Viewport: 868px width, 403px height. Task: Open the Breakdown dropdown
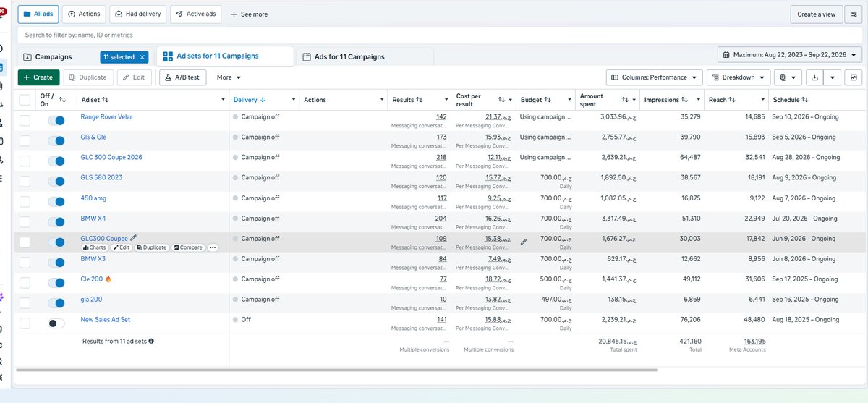738,77
